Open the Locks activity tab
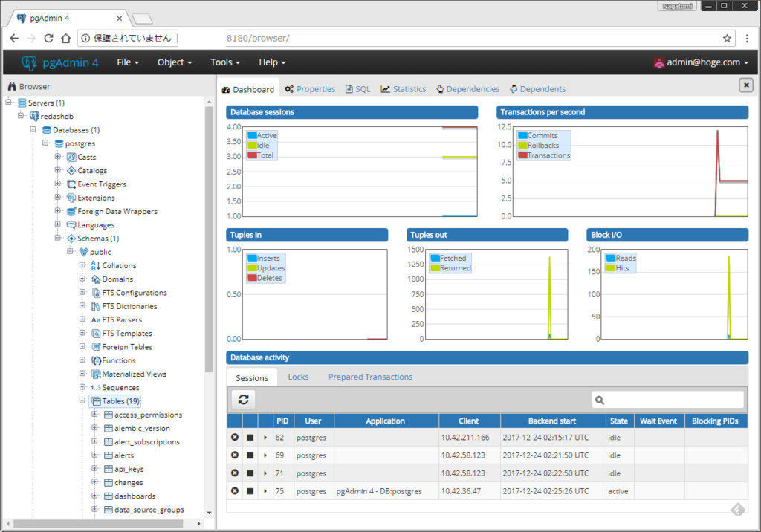 [298, 377]
